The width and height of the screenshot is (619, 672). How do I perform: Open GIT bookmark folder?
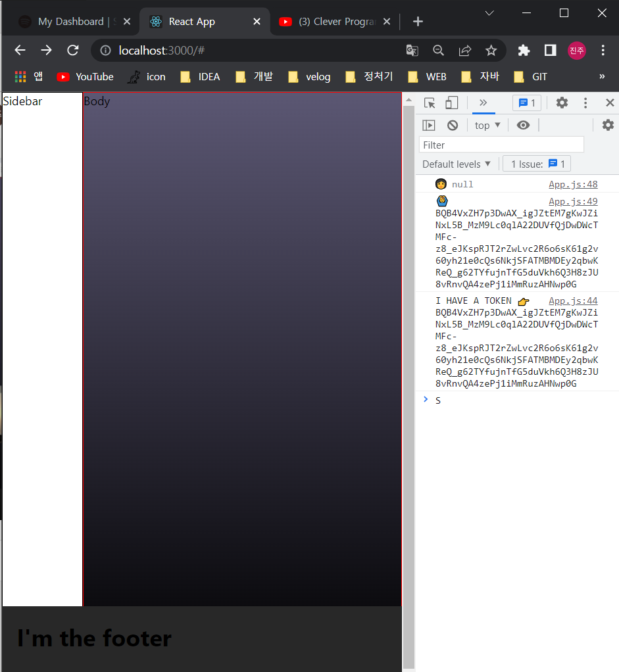pos(531,77)
